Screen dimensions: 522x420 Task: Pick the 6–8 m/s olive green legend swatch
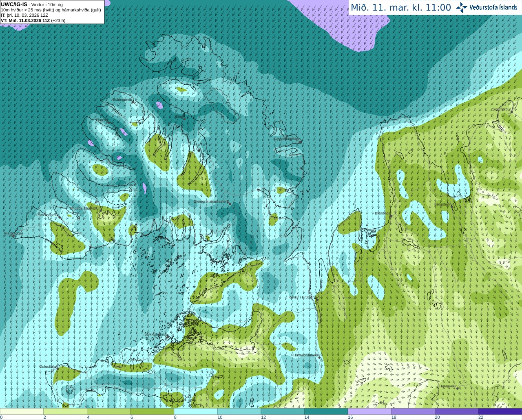point(152,411)
